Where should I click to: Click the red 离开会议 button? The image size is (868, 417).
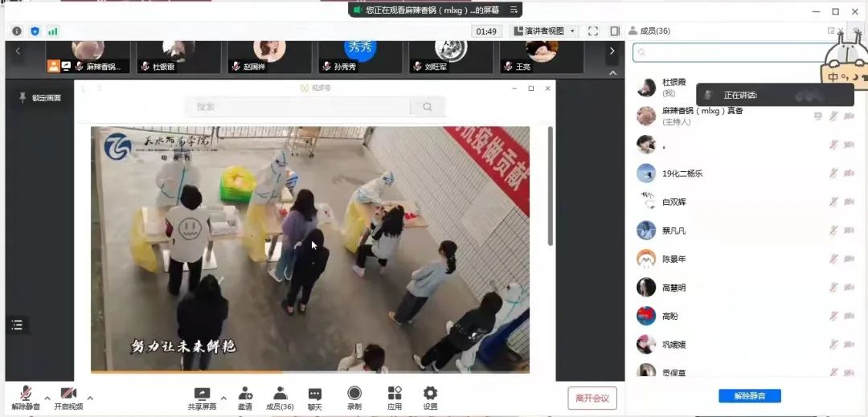pos(592,398)
